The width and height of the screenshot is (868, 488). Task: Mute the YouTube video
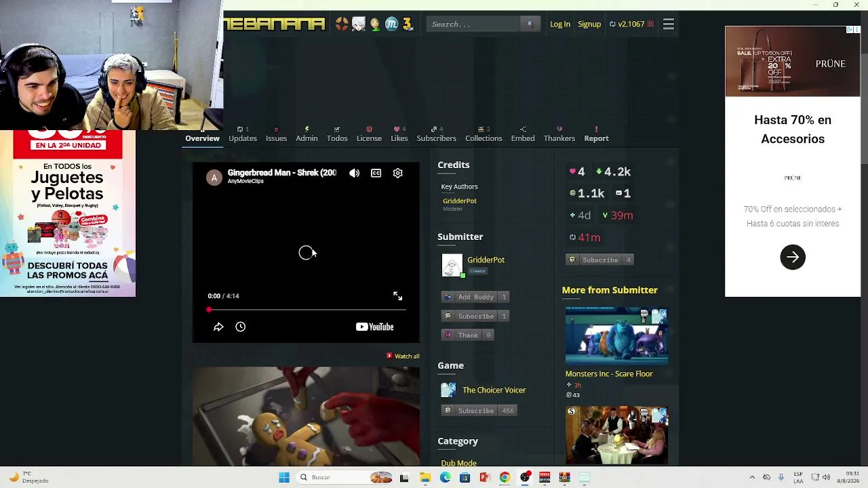click(x=355, y=174)
